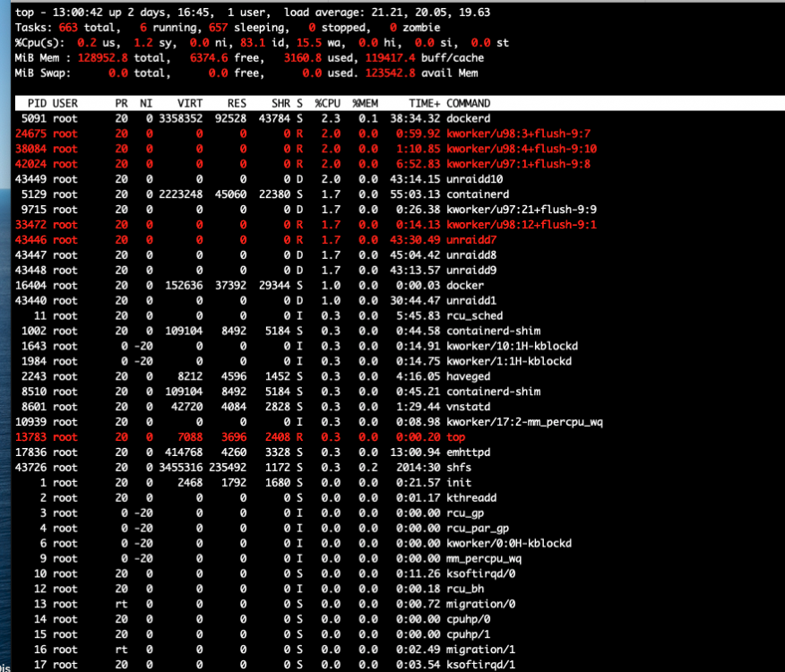This screenshot has height=672, width=785.
Task: Click the ksoftirqd/1 command
Action: tap(480, 665)
